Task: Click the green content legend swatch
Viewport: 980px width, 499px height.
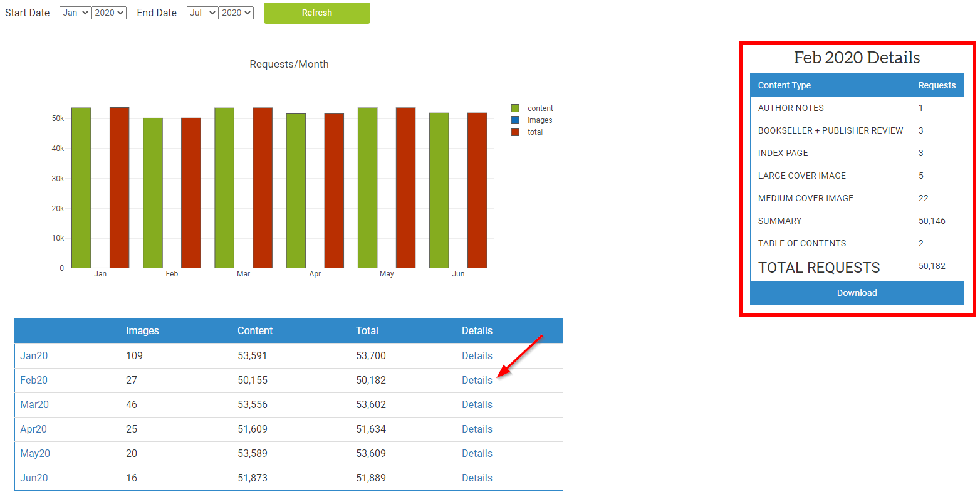Action: coord(515,108)
